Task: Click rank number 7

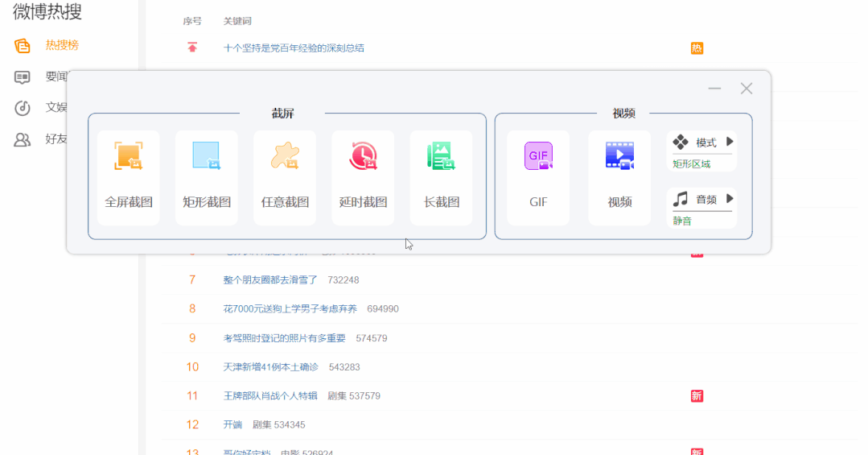Action: pos(192,280)
